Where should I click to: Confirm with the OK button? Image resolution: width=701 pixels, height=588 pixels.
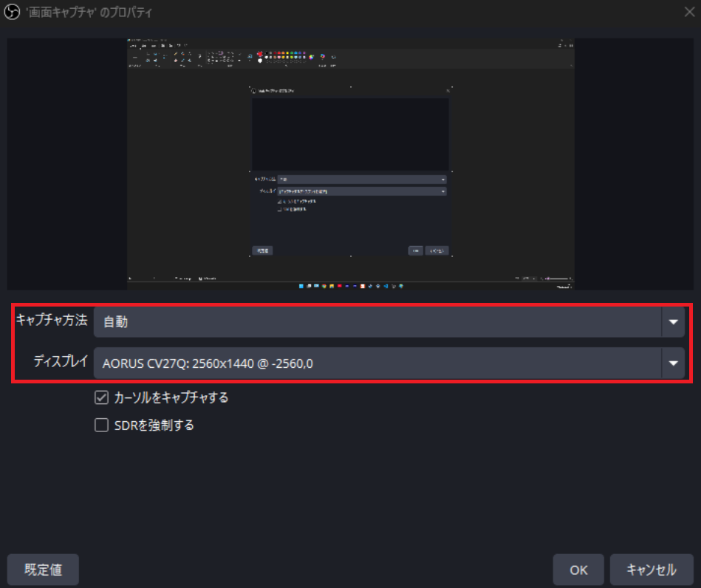click(578, 570)
